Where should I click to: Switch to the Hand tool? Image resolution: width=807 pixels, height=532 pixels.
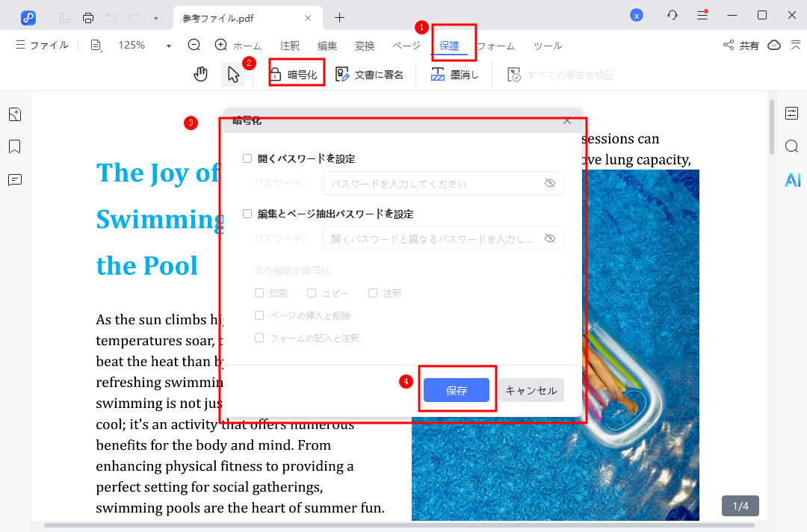(200, 73)
